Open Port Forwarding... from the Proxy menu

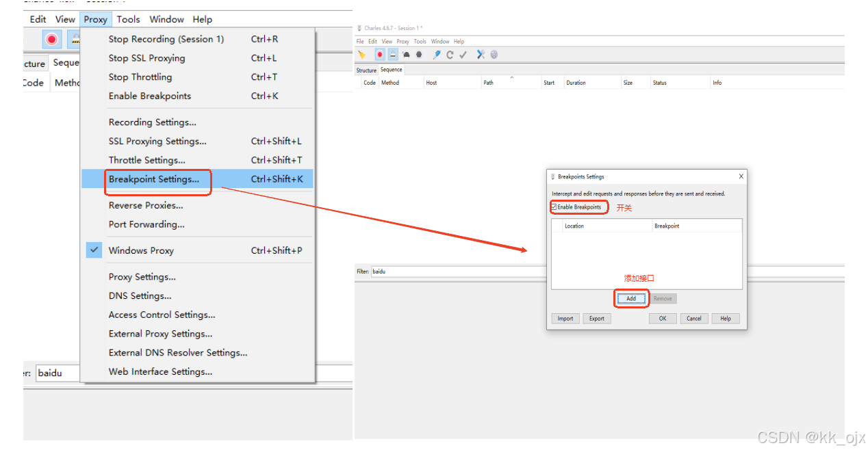(197, 224)
